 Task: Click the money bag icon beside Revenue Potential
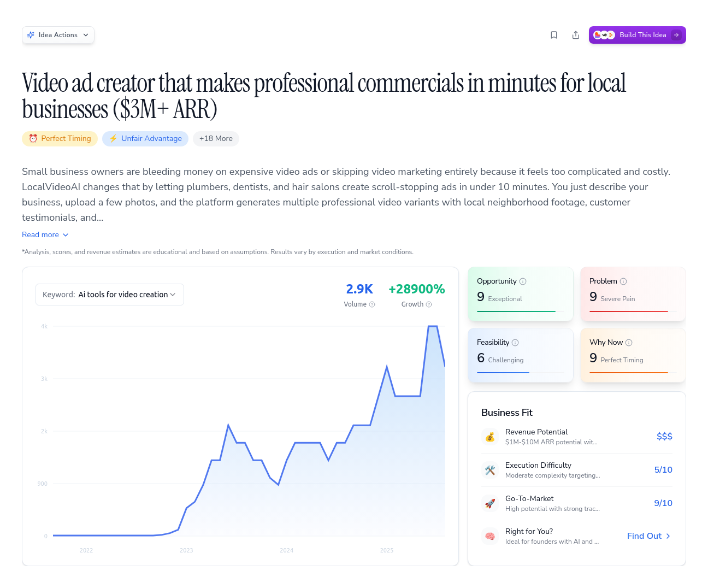click(490, 437)
